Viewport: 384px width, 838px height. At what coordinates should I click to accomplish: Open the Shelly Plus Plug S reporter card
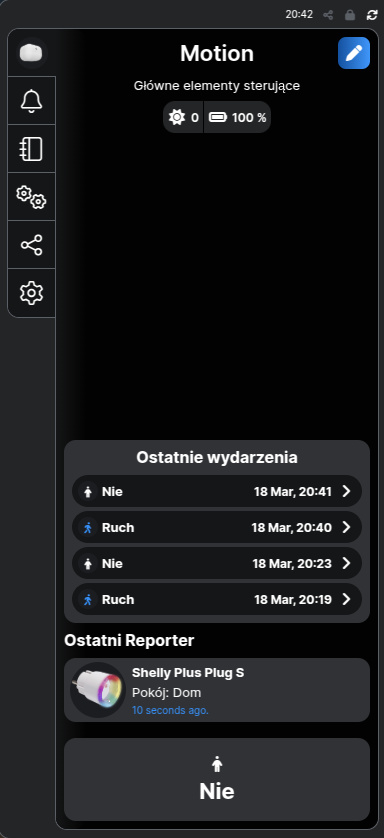click(217, 690)
